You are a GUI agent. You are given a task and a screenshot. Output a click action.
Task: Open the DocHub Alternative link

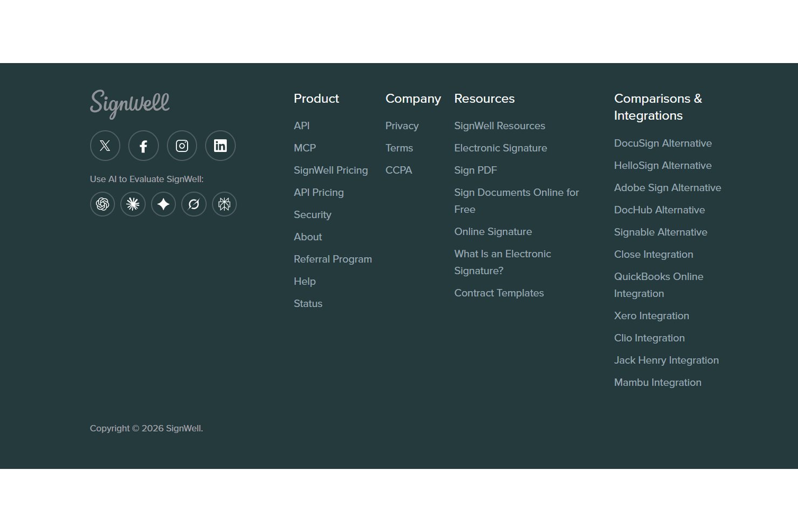[659, 210]
